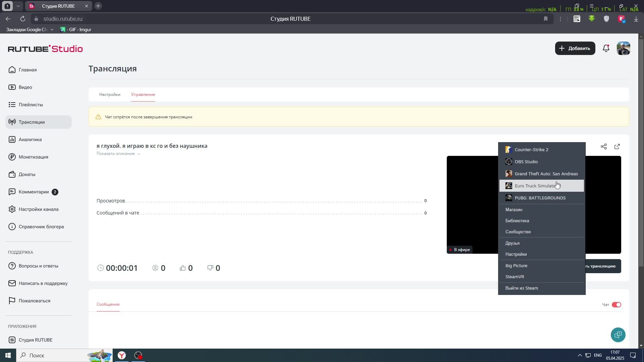This screenshot has width=644, height=362.
Task: Open Аналитика chart icon
Action: click(12, 139)
